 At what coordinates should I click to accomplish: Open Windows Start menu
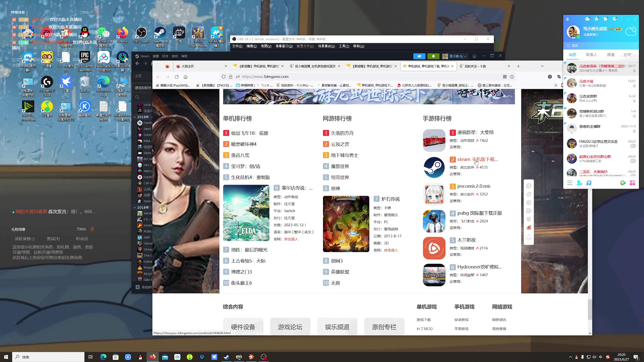pyautogui.click(x=6, y=357)
